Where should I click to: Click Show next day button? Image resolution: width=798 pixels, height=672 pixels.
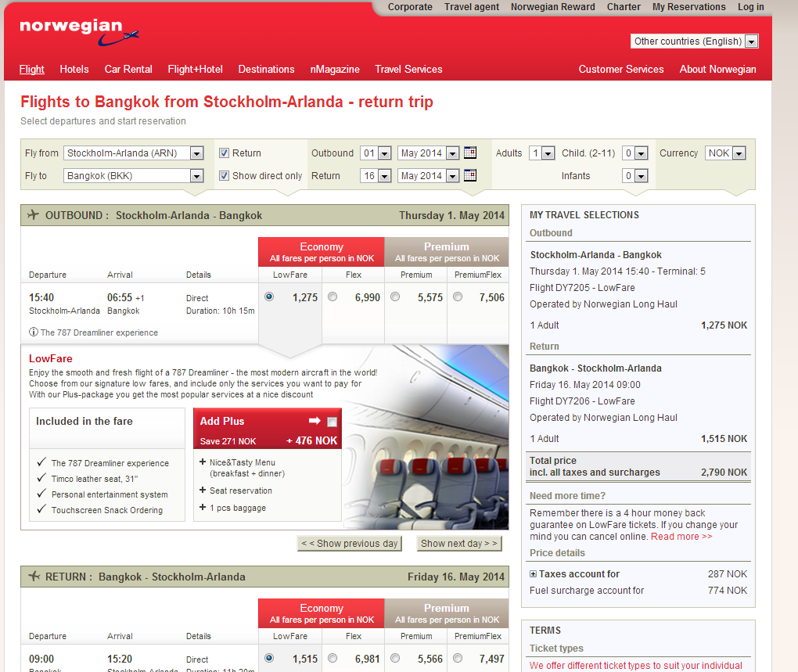click(459, 543)
